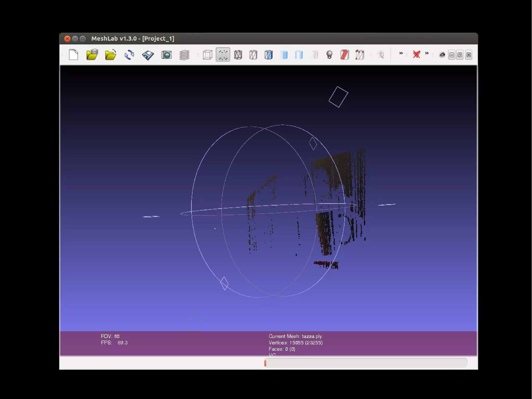Restore the Project_1 subwindow size
This screenshot has width=532, height=399.
[x=460, y=55]
